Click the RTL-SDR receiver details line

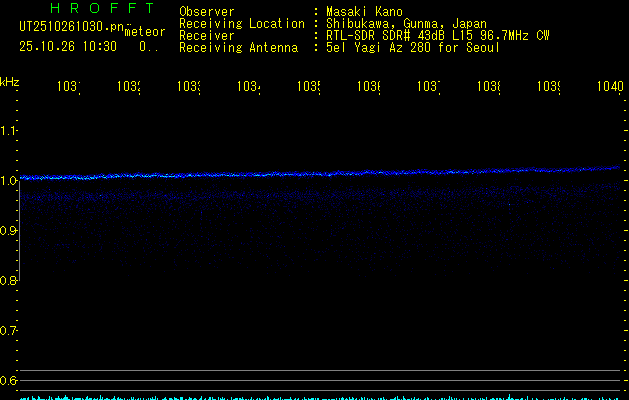(438, 35)
